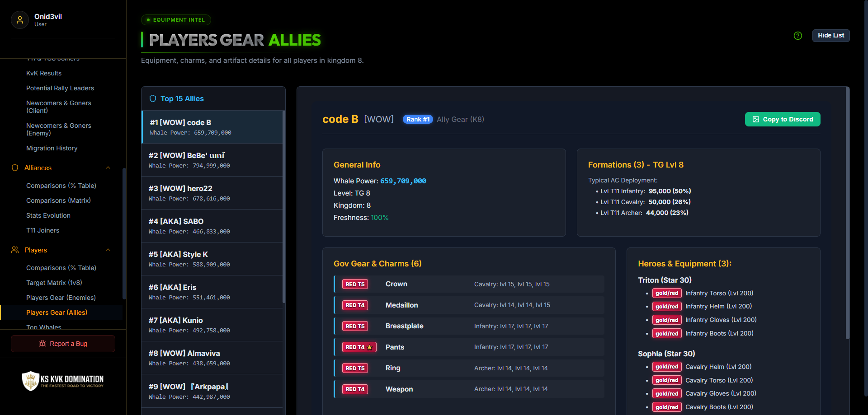Open Players Gear (Enemies) menu item
The width and height of the screenshot is (868, 415).
tap(61, 298)
